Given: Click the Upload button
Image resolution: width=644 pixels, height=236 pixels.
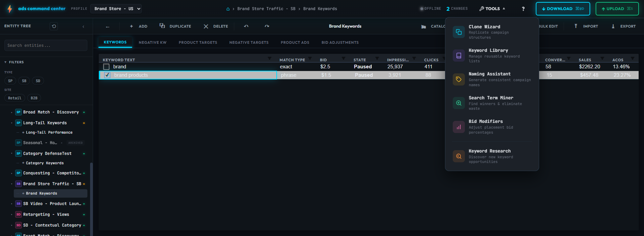Looking at the screenshot, I should click(617, 9).
